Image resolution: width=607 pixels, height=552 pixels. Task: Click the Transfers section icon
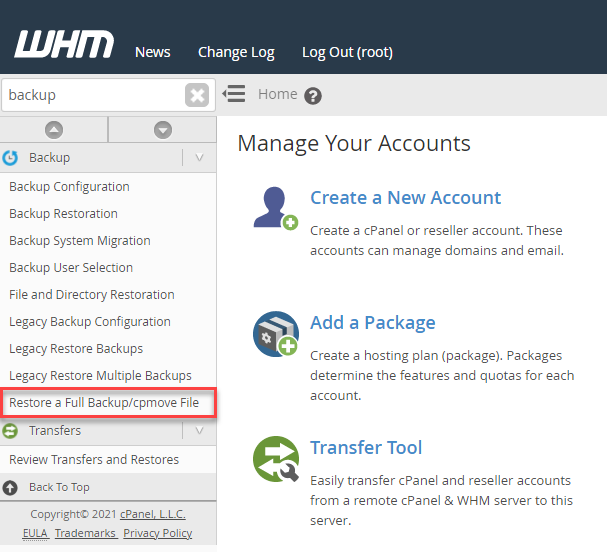click(10, 431)
